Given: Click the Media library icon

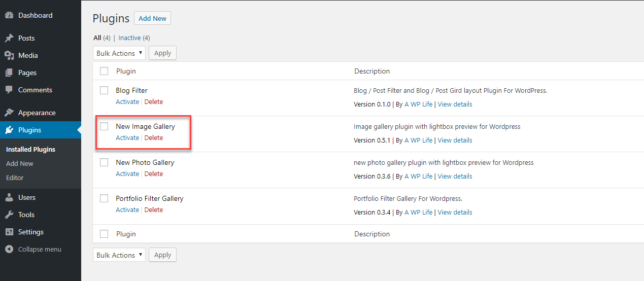Looking at the screenshot, I should click(9, 55).
